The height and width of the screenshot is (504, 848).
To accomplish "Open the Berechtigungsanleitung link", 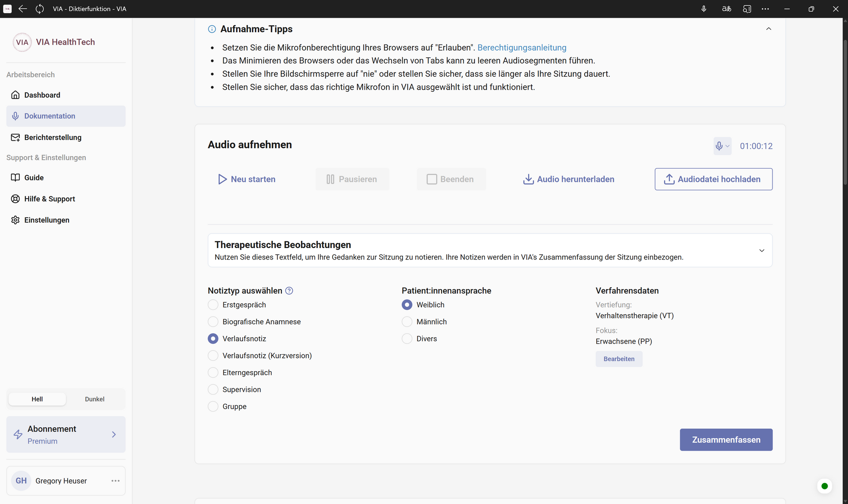I will (522, 48).
